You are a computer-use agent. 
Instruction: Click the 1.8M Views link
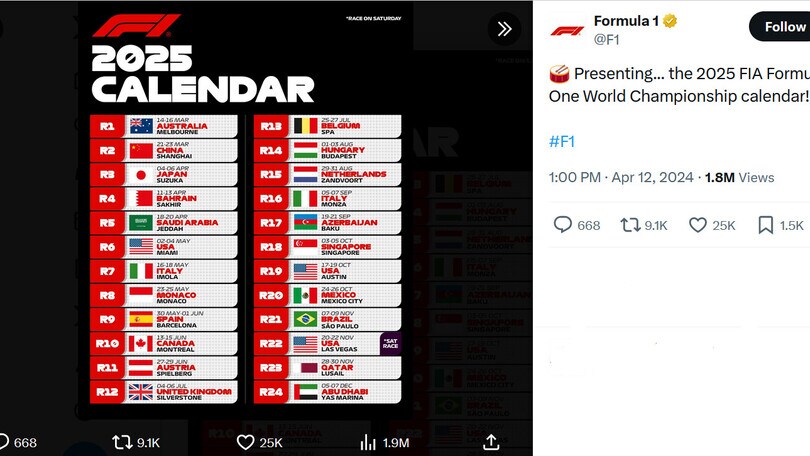(x=740, y=177)
